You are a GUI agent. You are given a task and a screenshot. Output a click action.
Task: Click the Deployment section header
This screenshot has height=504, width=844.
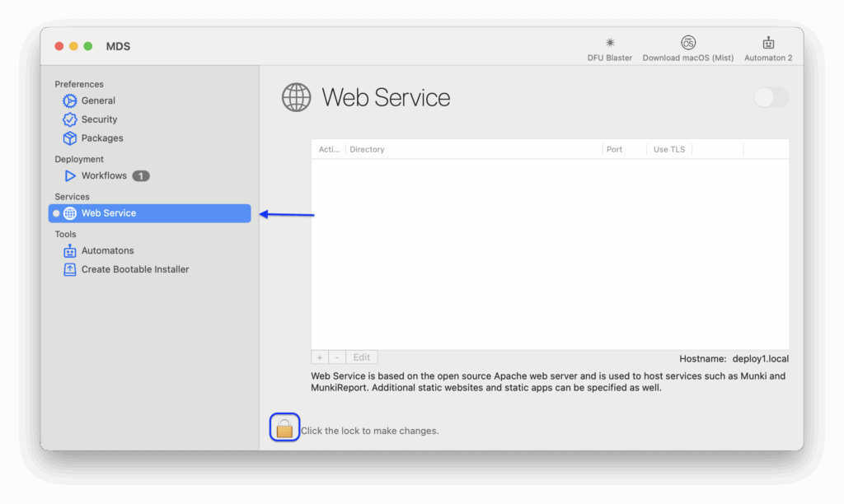pos(79,159)
